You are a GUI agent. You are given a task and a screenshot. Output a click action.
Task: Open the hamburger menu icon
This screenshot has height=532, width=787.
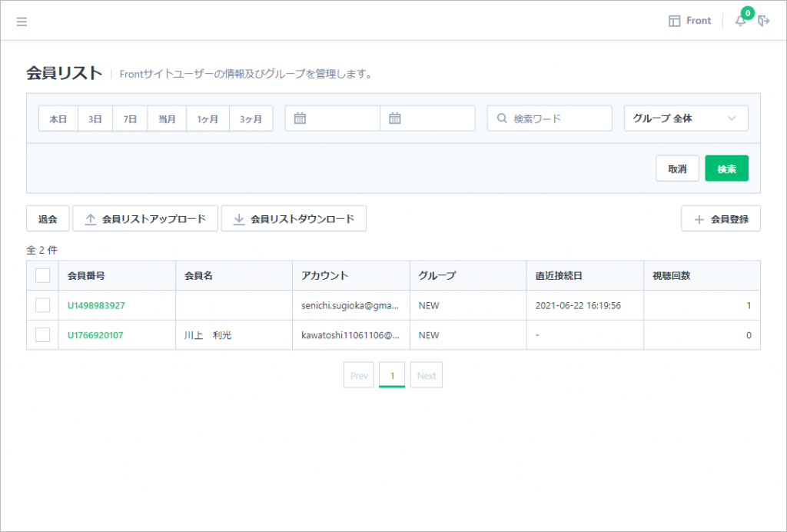(x=22, y=22)
